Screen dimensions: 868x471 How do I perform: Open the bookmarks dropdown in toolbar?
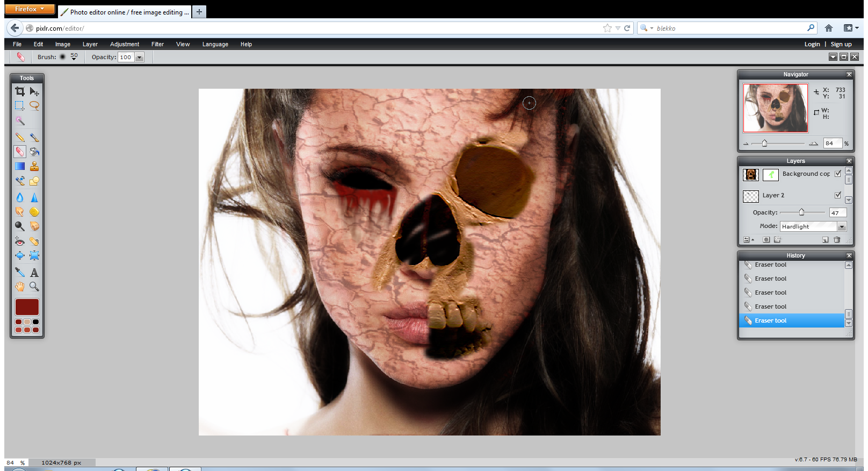point(851,28)
